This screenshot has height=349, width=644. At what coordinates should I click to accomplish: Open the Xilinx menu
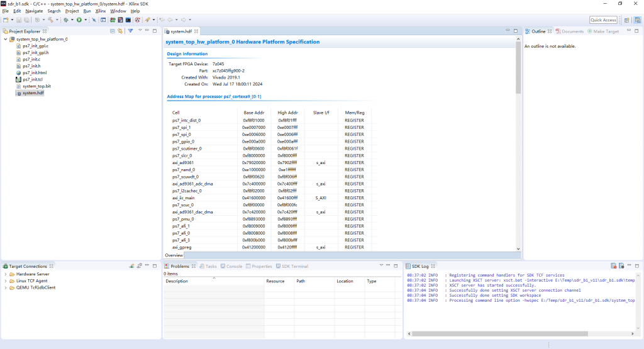pos(100,11)
